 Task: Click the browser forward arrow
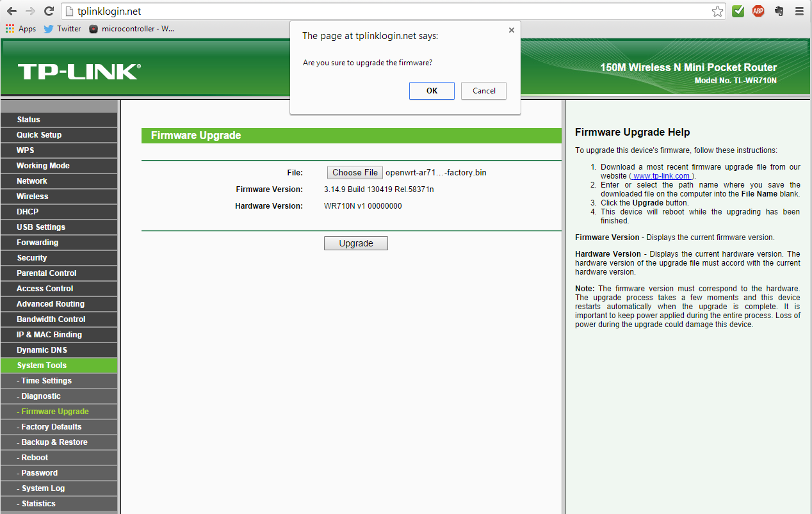(30, 12)
